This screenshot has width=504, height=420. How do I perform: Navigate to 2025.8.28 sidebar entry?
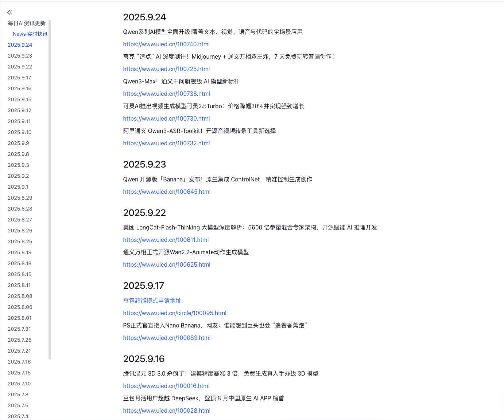(x=20, y=209)
